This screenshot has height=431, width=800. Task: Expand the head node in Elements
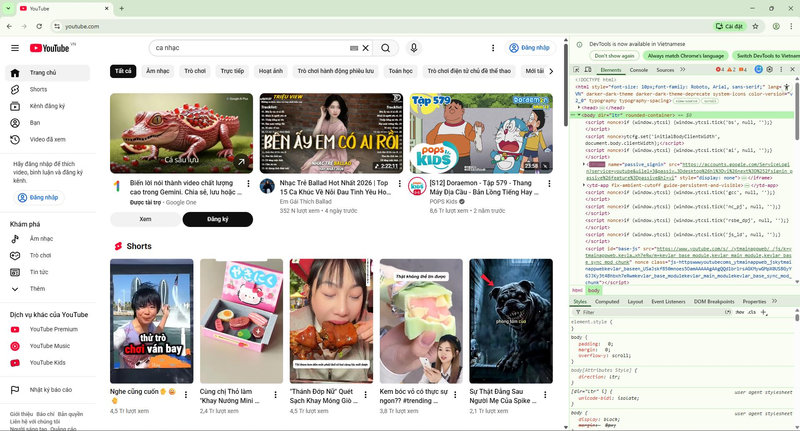pos(579,108)
